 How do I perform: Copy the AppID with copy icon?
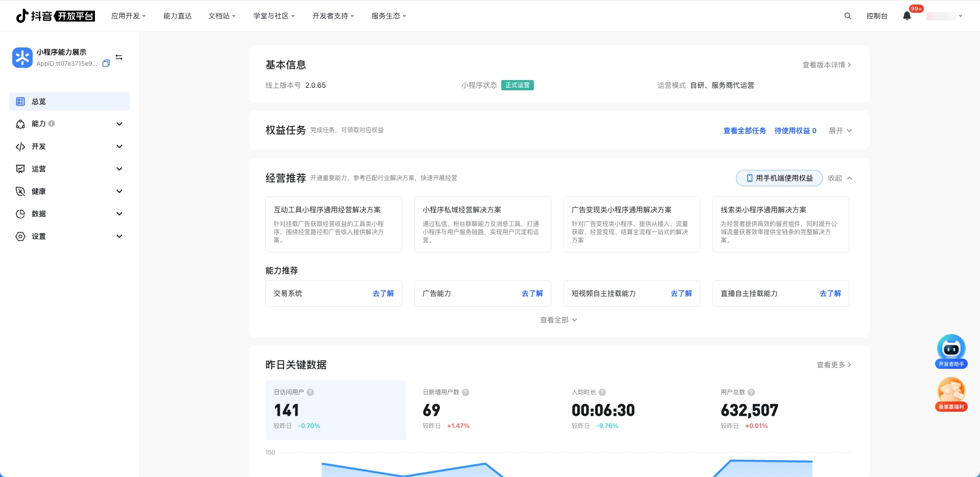(x=106, y=64)
